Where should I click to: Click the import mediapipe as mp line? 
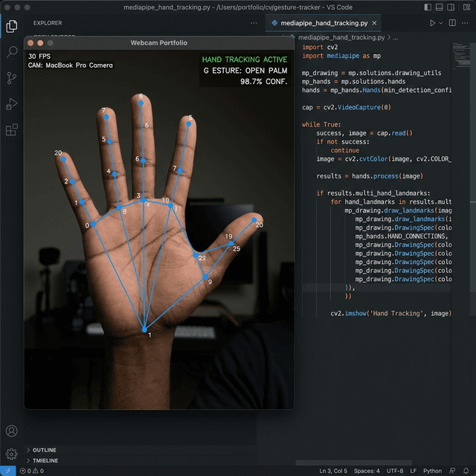tap(341, 56)
